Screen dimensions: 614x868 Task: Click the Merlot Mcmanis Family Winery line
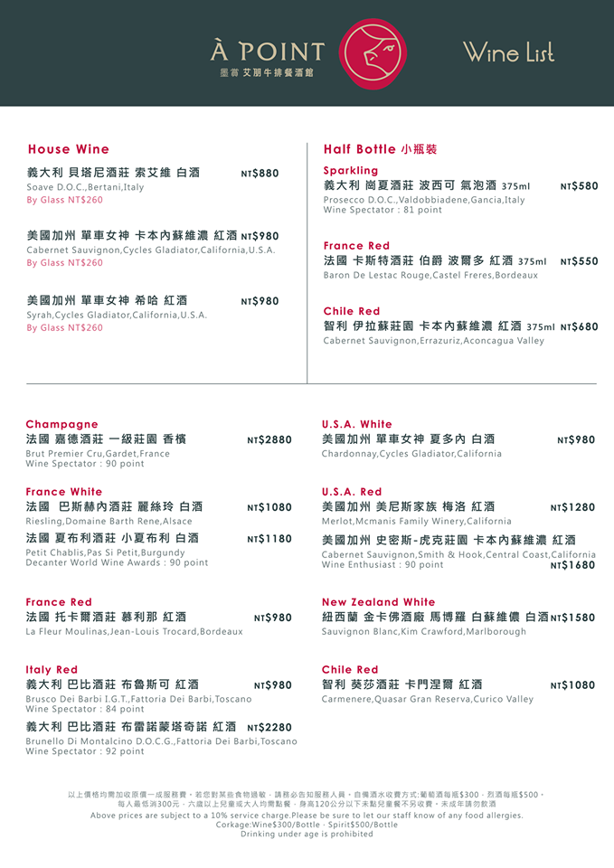[416, 522]
